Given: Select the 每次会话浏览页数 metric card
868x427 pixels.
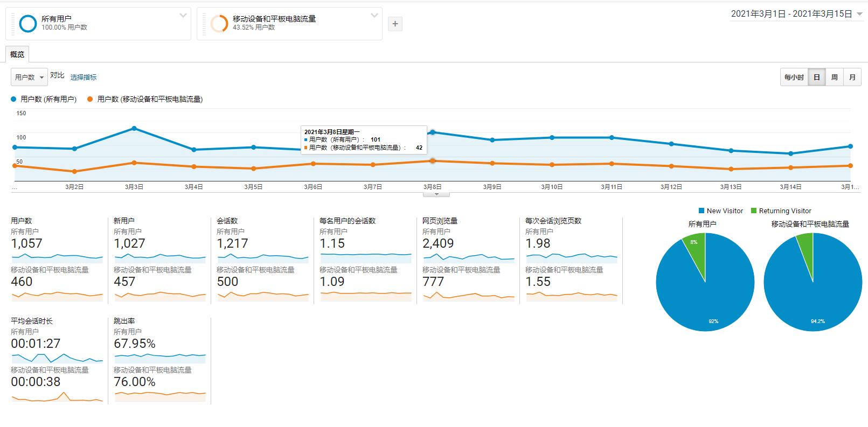Looking at the screenshot, I should pos(571,260).
